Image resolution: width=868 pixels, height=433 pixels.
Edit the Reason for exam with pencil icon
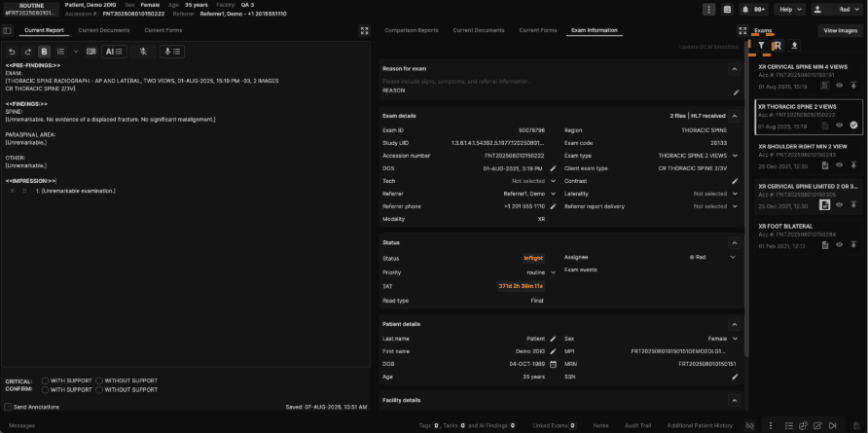736,92
